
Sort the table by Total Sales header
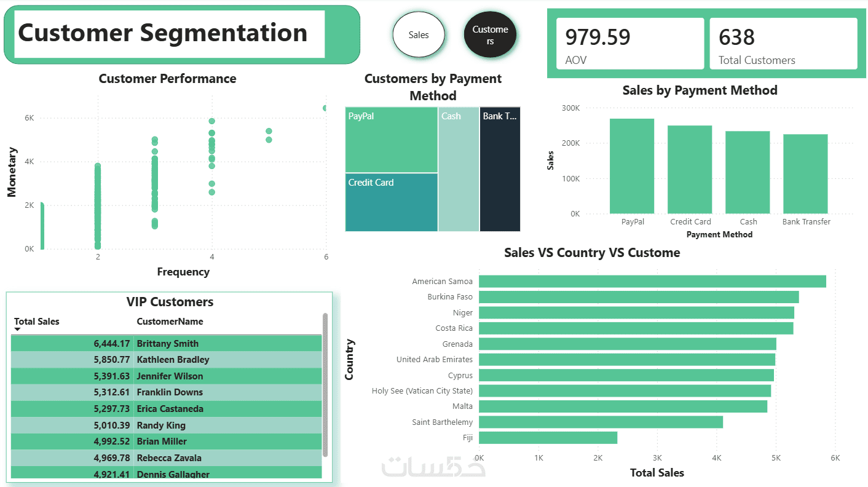(37, 322)
